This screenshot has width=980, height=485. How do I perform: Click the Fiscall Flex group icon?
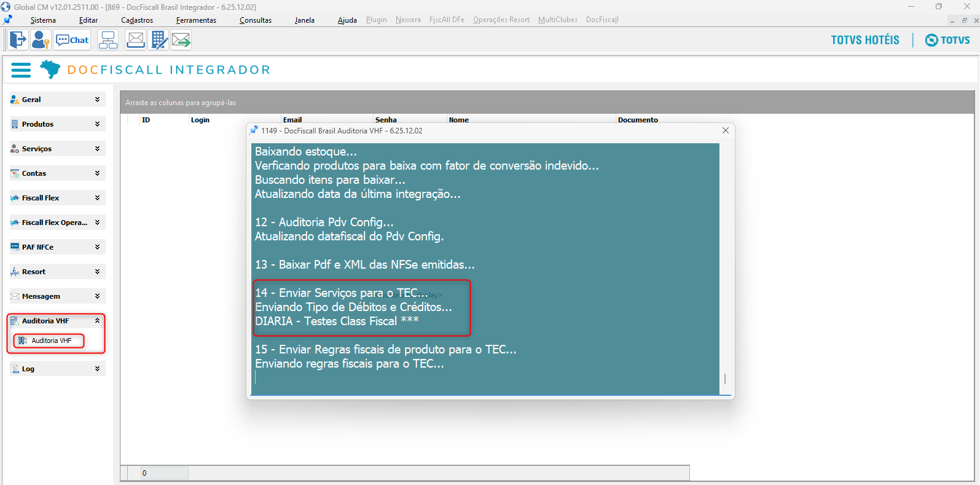[x=15, y=198]
